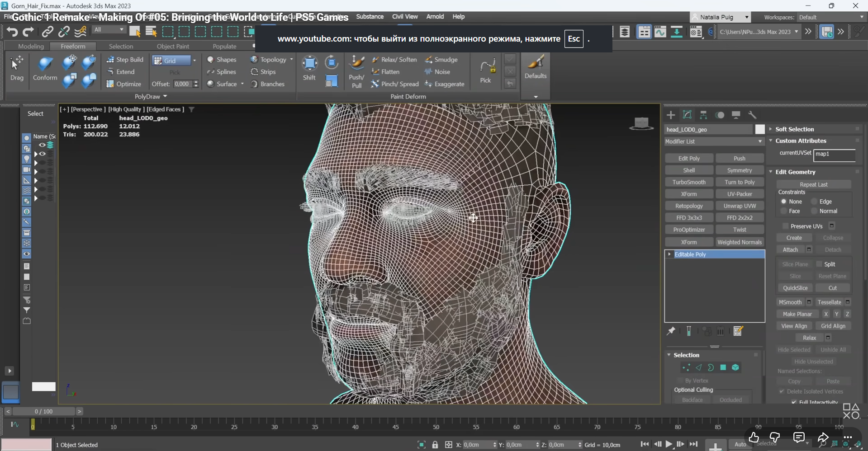Activate the Exaggerate brush
This screenshot has height=451, width=868.
(x=445, y=84)
